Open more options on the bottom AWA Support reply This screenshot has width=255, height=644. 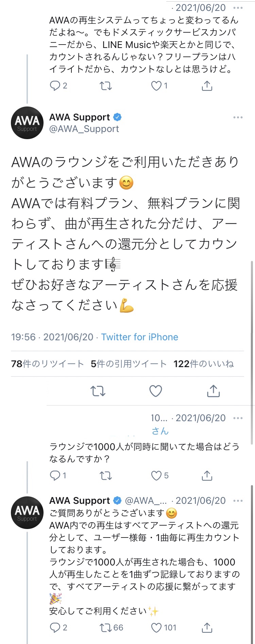(x=238, y=501)
